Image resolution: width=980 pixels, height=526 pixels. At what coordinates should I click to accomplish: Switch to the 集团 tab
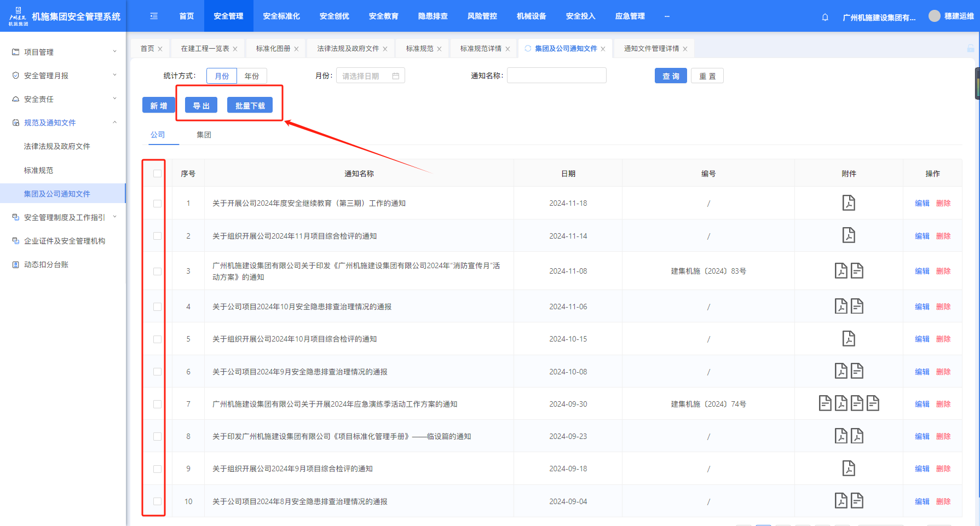[204, 135]
